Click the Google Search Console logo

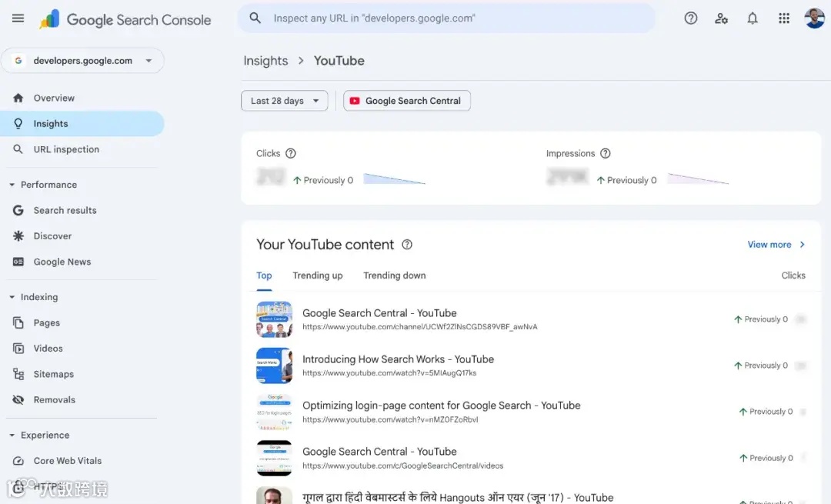point(125,19)
